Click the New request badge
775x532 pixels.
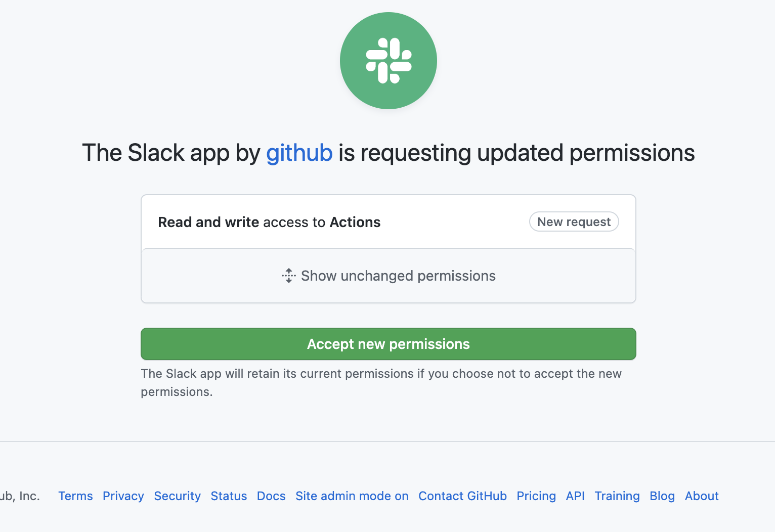pyautogui.click(x=574, y=221)
